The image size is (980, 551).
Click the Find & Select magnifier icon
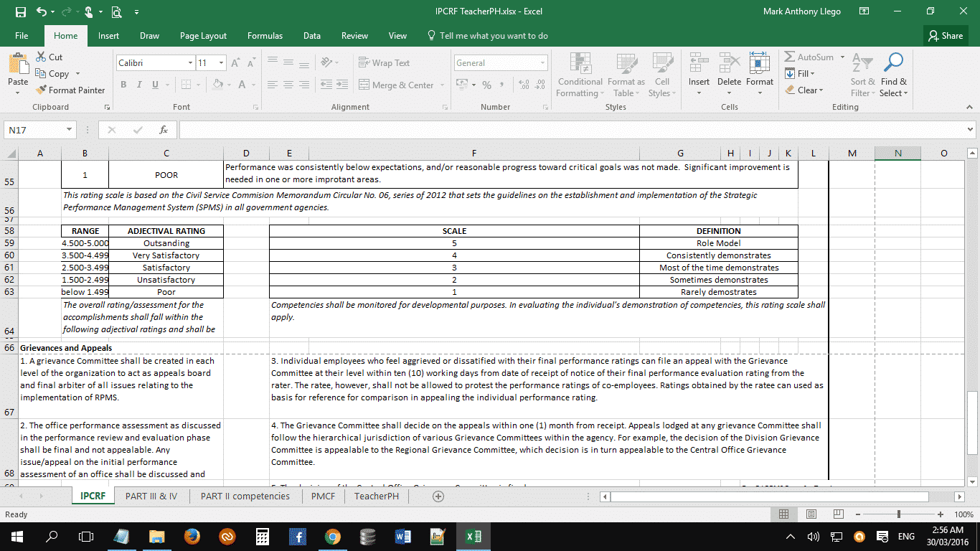click(893, 63)
